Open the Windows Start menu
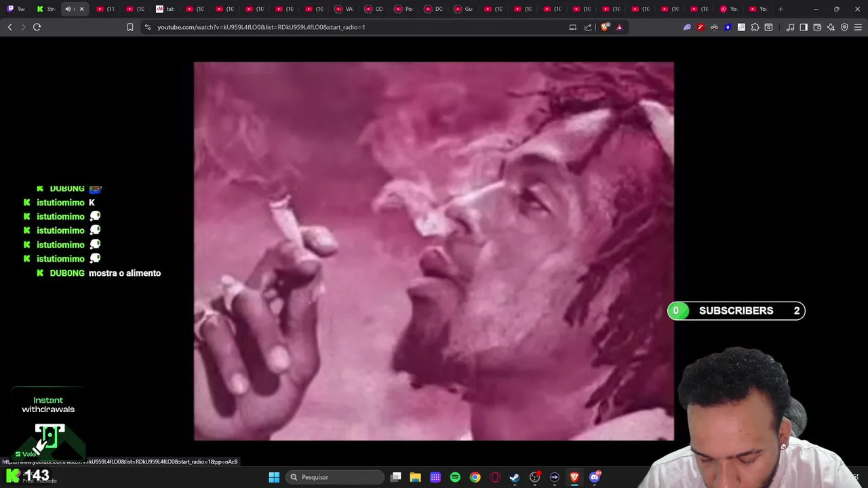Viewport: 868px width, 488px height. click(274, 477)
